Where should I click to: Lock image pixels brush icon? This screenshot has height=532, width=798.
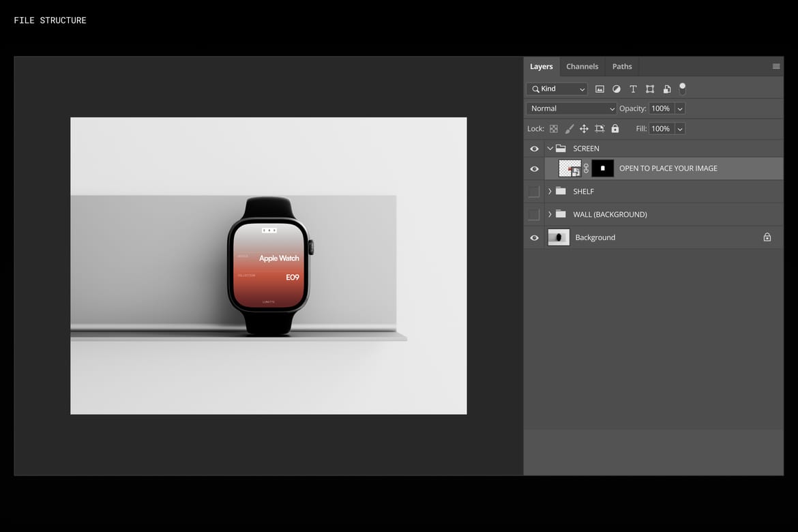coord(569,129)
